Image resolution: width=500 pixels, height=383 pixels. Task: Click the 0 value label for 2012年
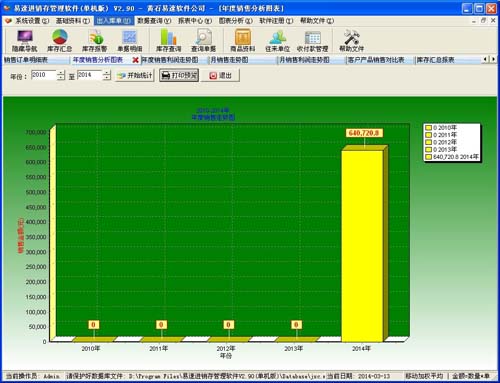(228, 325)
